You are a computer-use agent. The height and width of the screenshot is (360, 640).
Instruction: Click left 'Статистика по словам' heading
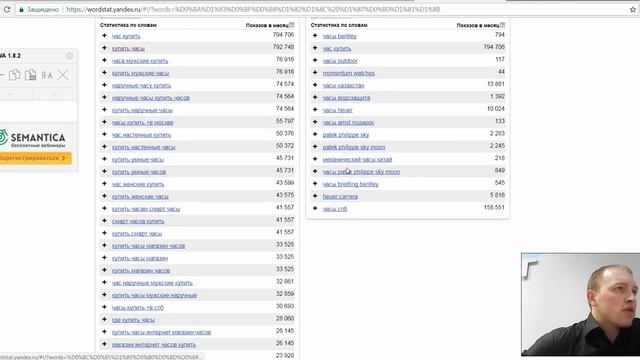point(128,25)
